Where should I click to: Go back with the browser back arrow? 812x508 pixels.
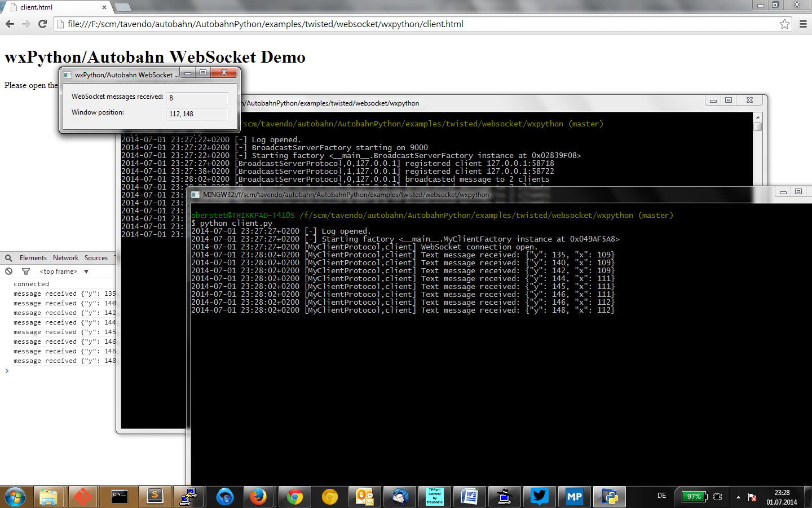point(10,24)
